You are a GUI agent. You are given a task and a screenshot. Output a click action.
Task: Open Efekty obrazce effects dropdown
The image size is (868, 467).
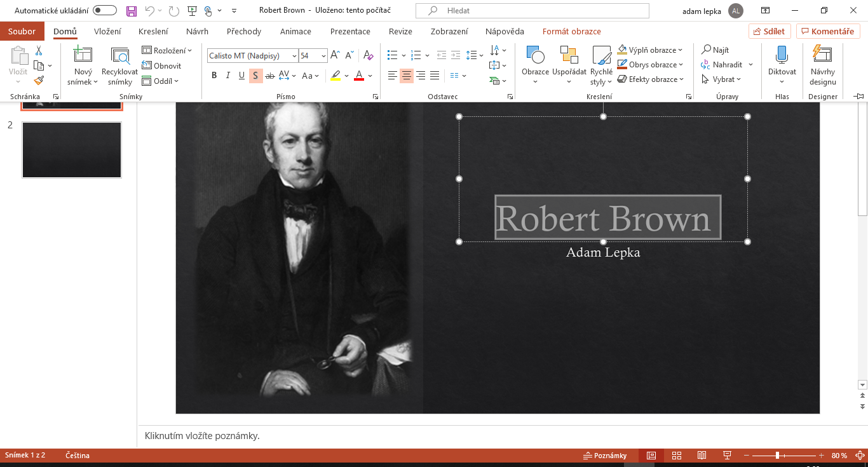[651, 79]
